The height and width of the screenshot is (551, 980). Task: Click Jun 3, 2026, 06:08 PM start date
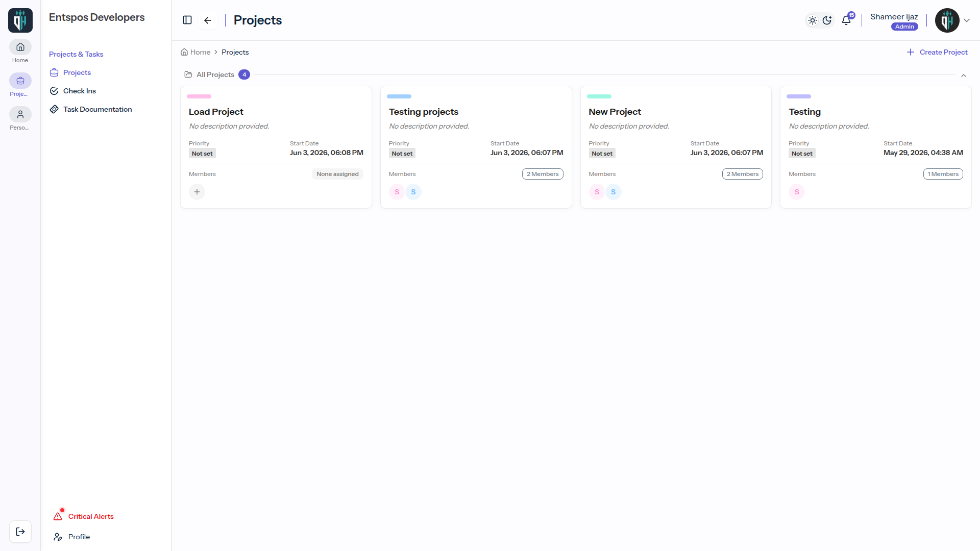point(327,153)
